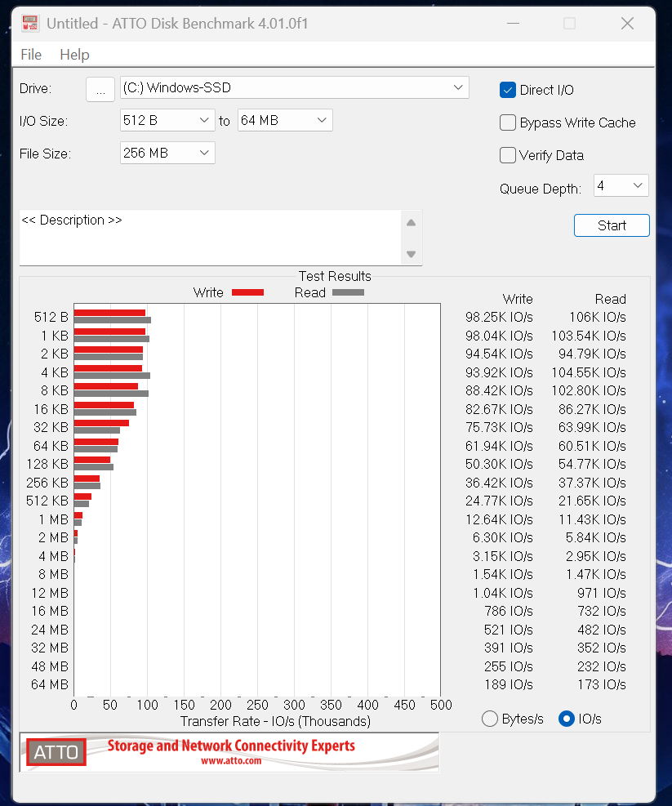Enable the Verify Data checkbox
This screenshot has height=806, width=672.
click(x=508, y=155)
